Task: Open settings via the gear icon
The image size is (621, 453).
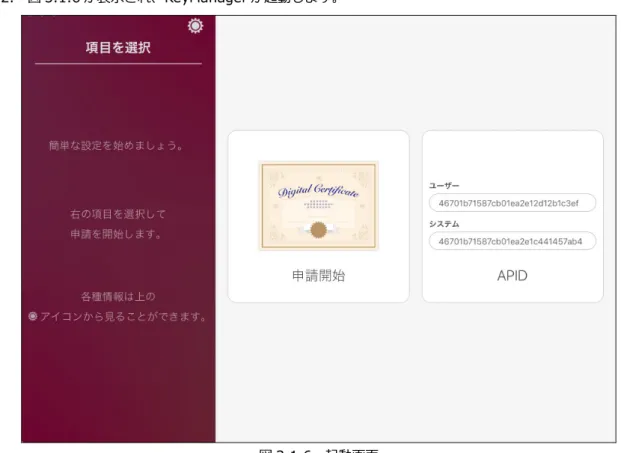Action: [195, 26]
